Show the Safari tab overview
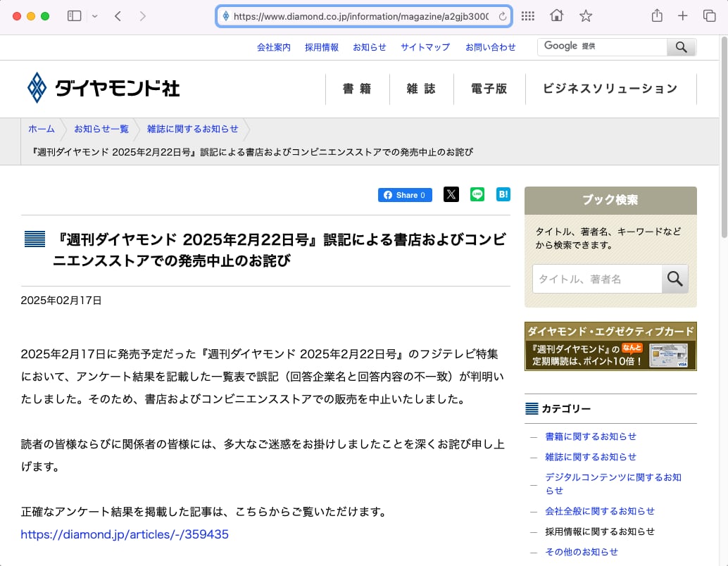This screenshot has height=566, width=728. [709, 16]
